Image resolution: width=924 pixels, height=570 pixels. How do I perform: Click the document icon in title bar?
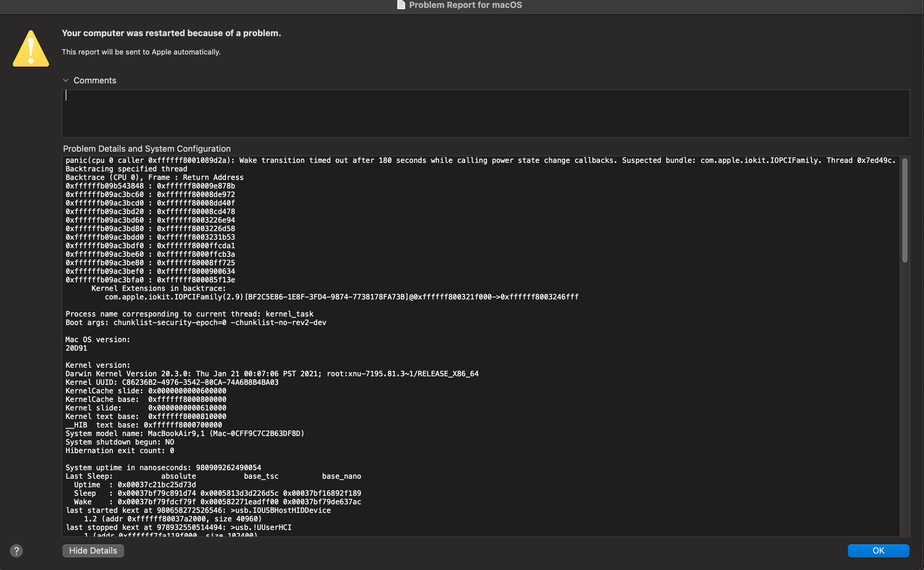pos(401,5)
